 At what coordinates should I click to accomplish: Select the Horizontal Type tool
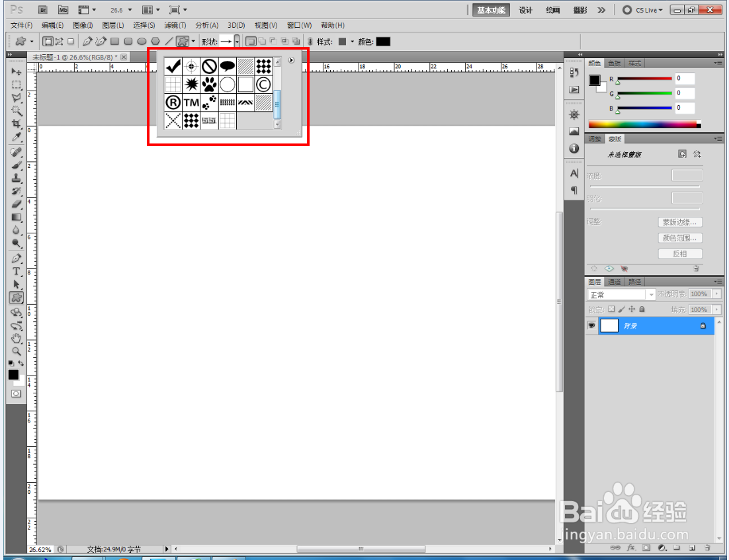click(x=17, y=271)
